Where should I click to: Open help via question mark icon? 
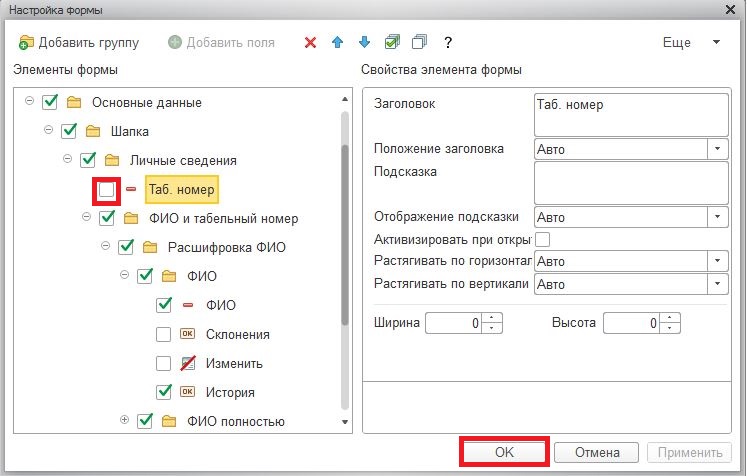(x=448, y=42)
